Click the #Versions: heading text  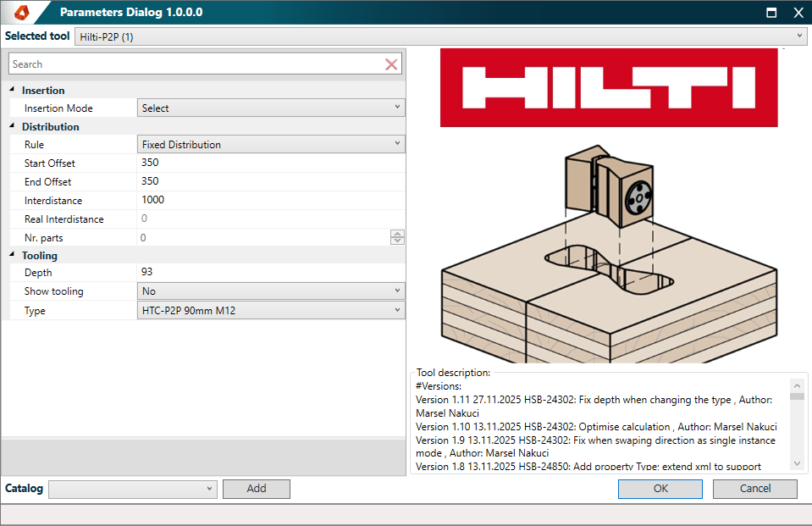point(438,386)
